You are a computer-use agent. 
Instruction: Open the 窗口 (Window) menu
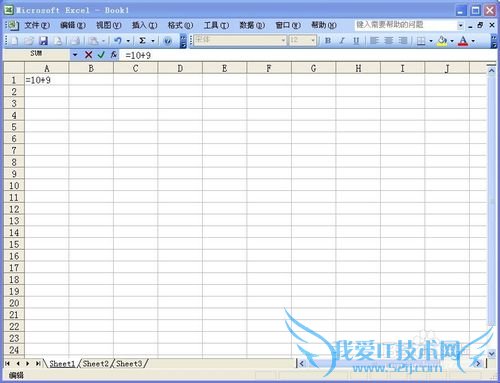pos(288,25)
